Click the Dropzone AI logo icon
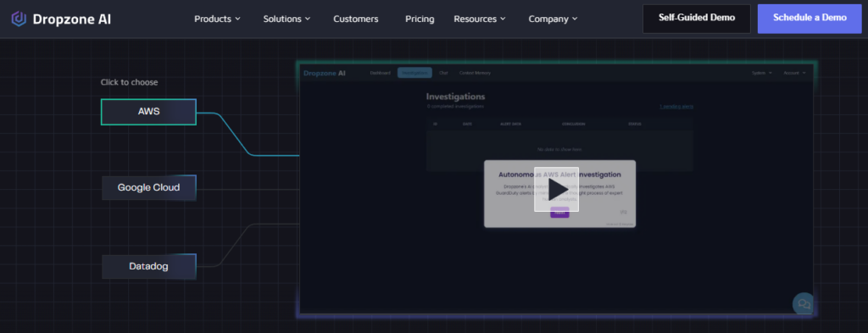868x333 pixels. tap(19, 19)
